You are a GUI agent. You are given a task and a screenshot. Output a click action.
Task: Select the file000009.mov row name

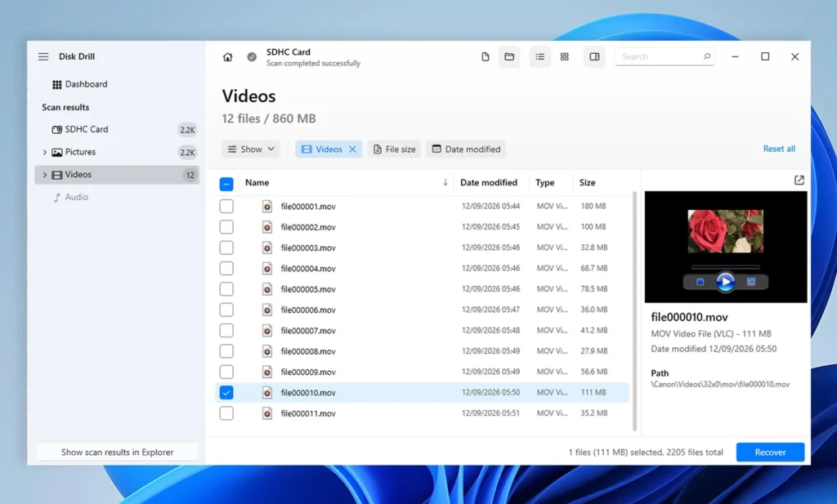point(308,372)
